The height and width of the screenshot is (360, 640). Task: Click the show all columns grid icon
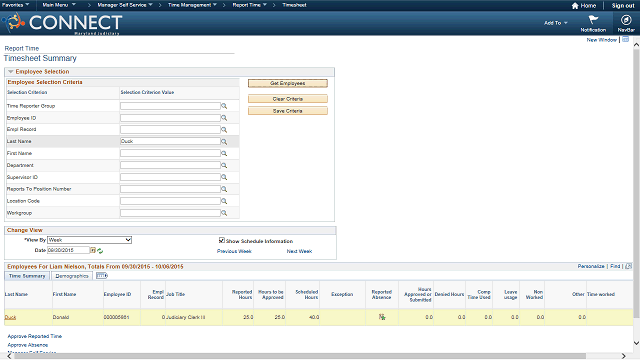(x=102, y=276)
